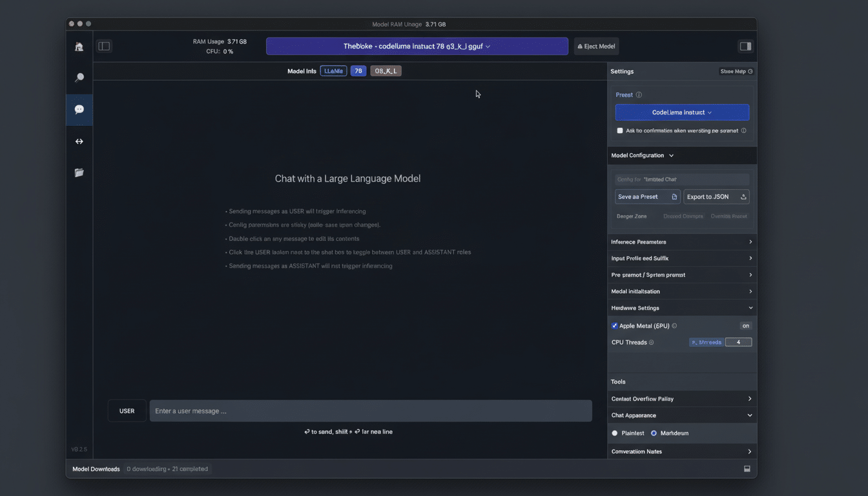
Task: Select the model search magnifier icon
Action: tap(79, 77)
